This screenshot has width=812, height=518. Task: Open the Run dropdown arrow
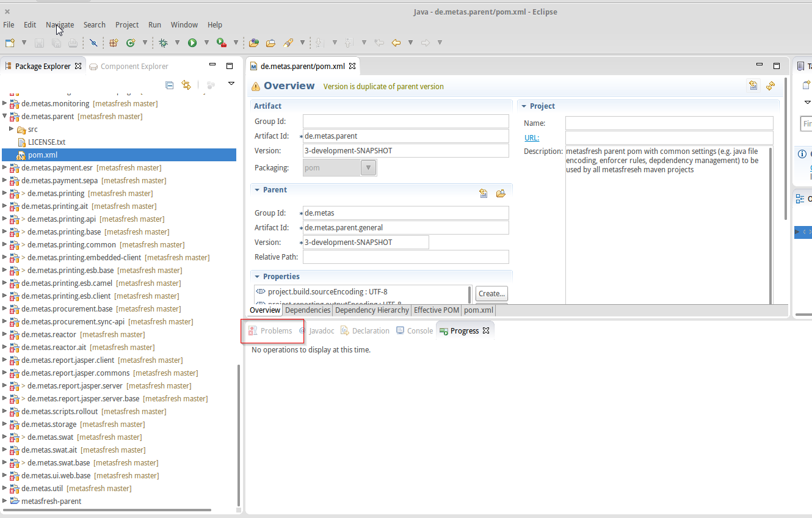[x=206, y=43]
